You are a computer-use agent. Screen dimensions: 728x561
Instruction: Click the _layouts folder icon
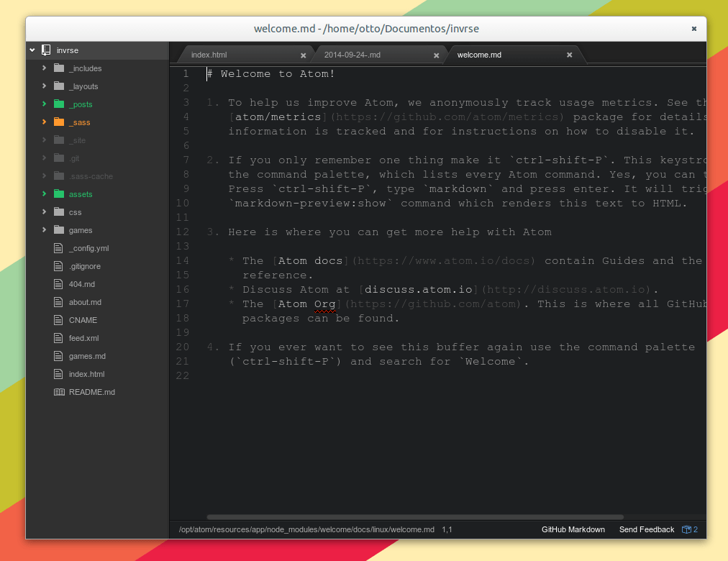(x=59, y=86)
